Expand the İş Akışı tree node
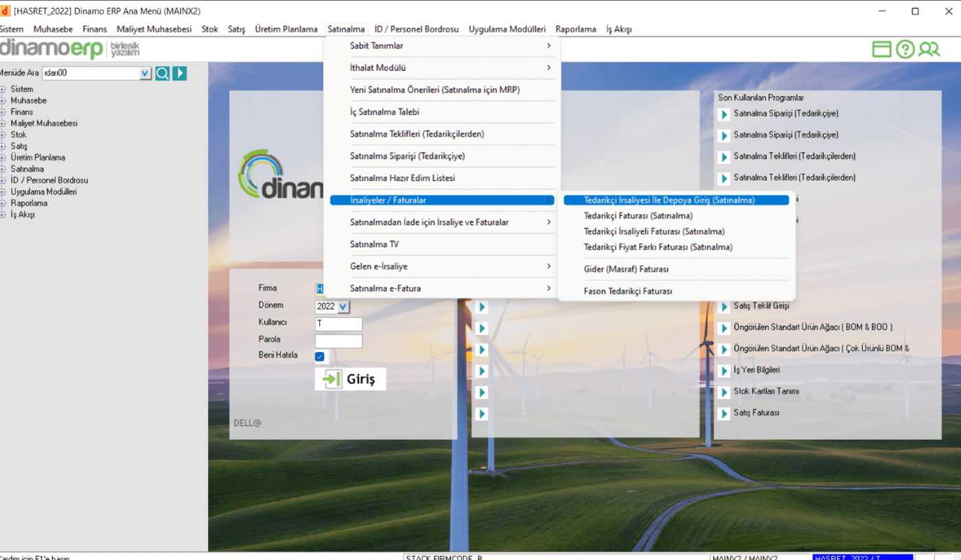Screen dimensions: 961x560 coord(3,214)
